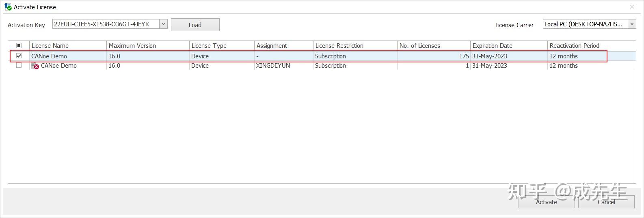Click 16.0 version in the XINGDEYUN row
This screenshot has height=218, width=644.
point(114,66)
